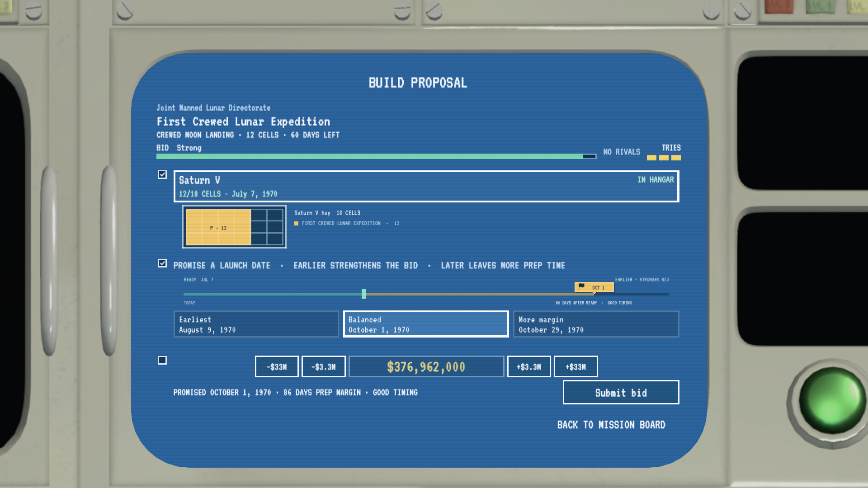Viewport: 868px width, 488px height.
Task: Increase bid by $3.3M
Action: pos(529,366)
